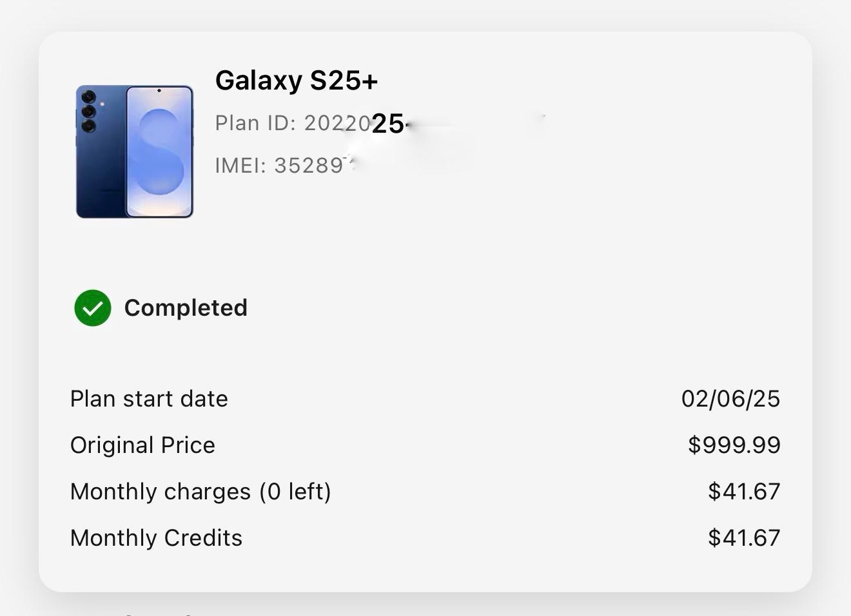Click the bold 25 in Plan ID
Image resolution: width=851 pixels, height=616 pixels.
tap(387, 124)
